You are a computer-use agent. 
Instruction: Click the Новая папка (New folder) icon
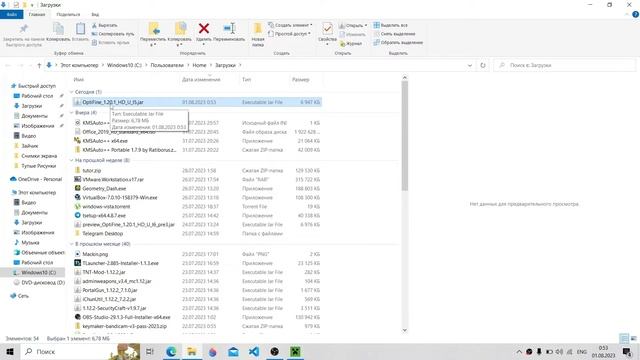tap(258, 29)
